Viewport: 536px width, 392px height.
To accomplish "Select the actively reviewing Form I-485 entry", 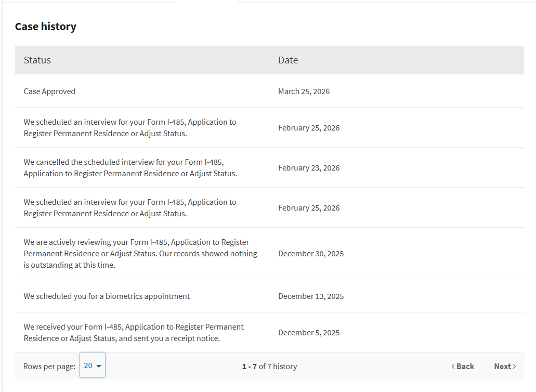I will point(140,253).
